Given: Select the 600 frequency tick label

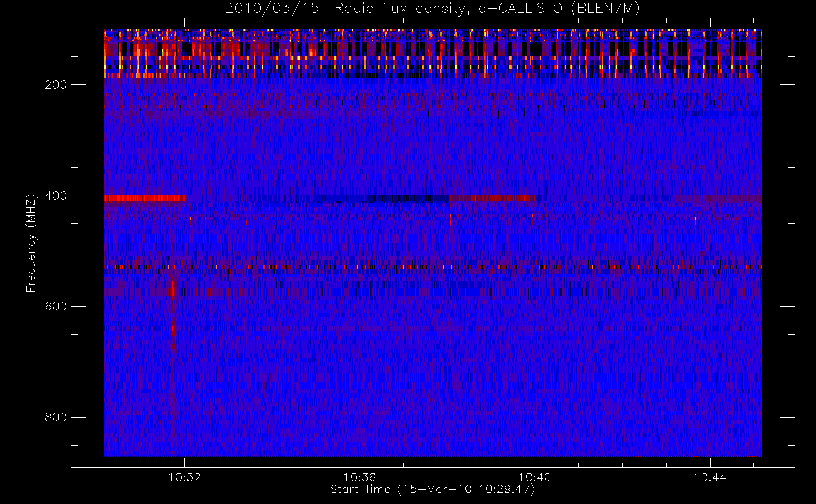Looking at the screenshot, I should pos(55,306).
